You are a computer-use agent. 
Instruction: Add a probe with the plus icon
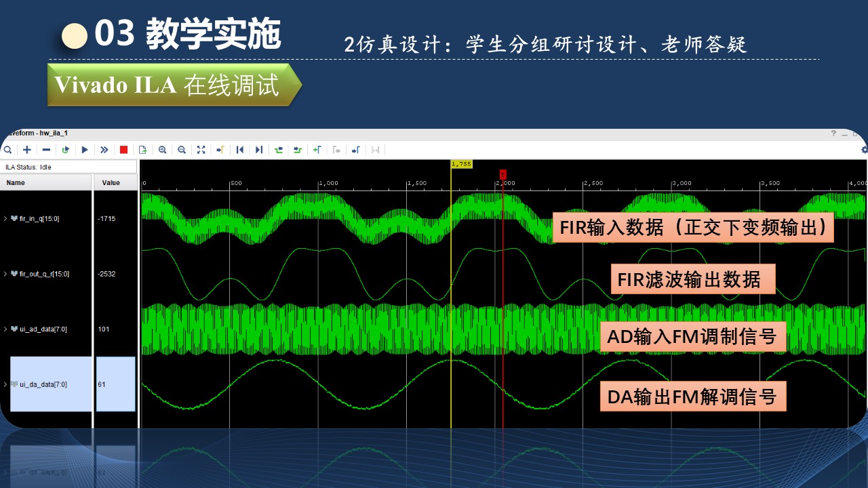(27, 150)
